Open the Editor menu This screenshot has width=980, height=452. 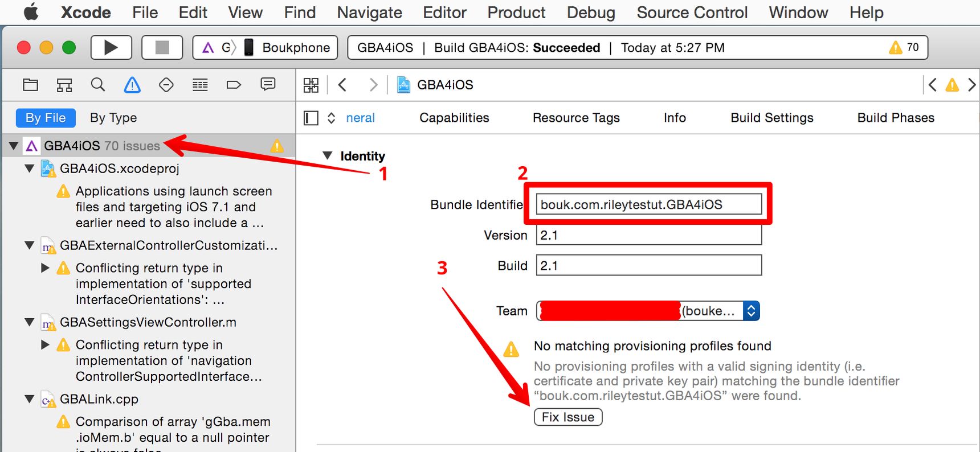click(x=444, y=13)
